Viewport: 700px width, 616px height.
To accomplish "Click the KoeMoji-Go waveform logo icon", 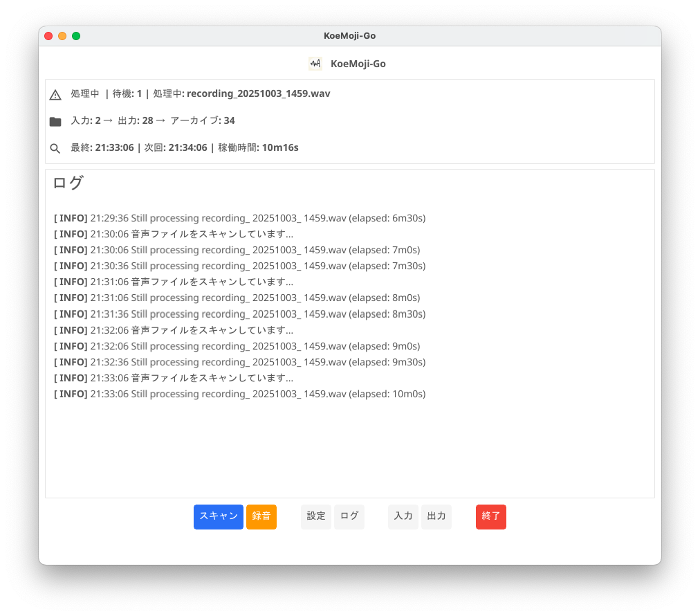I will 315,64.
